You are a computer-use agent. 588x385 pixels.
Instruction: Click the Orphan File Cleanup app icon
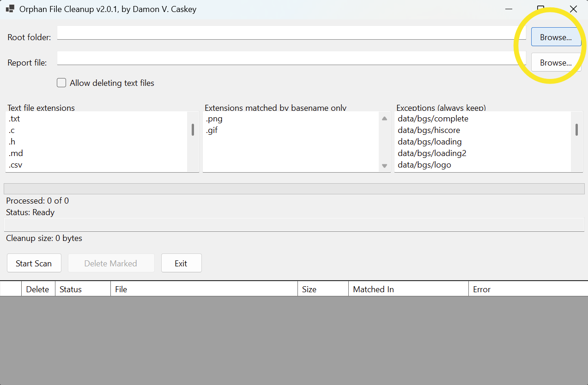(x=9, y=9)
